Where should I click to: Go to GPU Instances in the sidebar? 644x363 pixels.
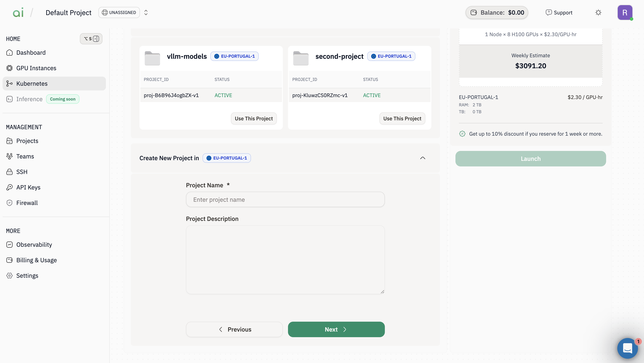tap(36, 68)
